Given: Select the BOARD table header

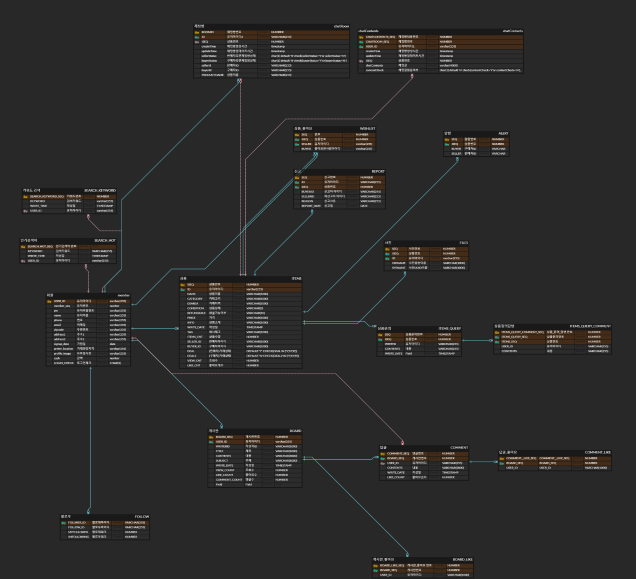Looking at the screenshot, I should [x=255, y=431].
